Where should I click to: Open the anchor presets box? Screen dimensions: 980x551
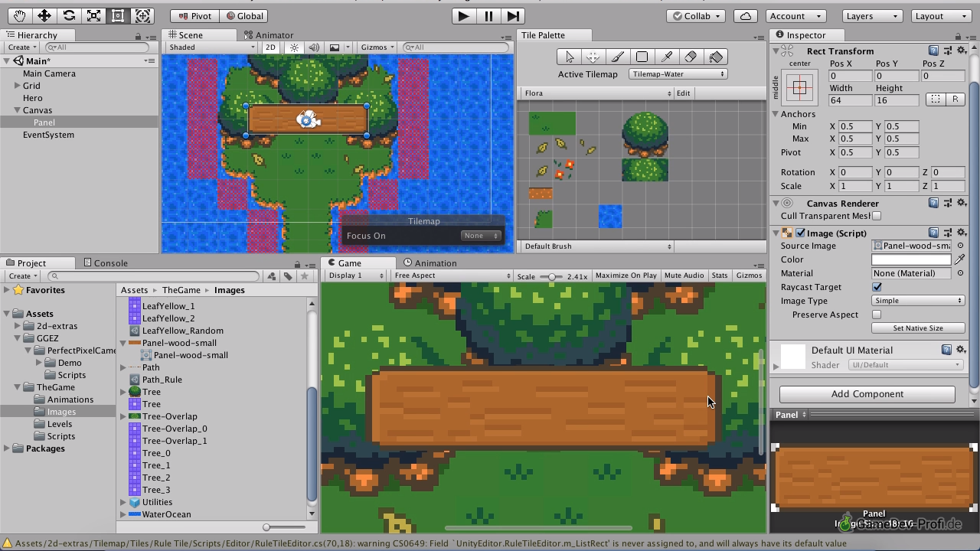tap(799, 88)
